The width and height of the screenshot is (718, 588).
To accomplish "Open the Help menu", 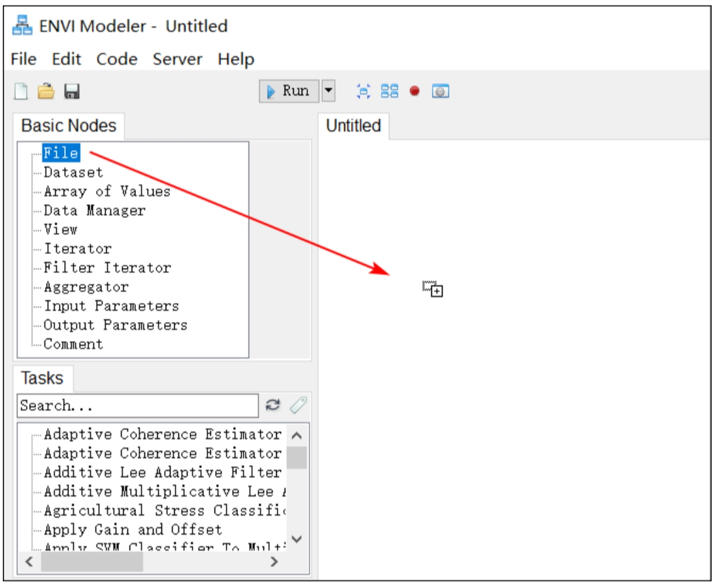I will 237,59.
